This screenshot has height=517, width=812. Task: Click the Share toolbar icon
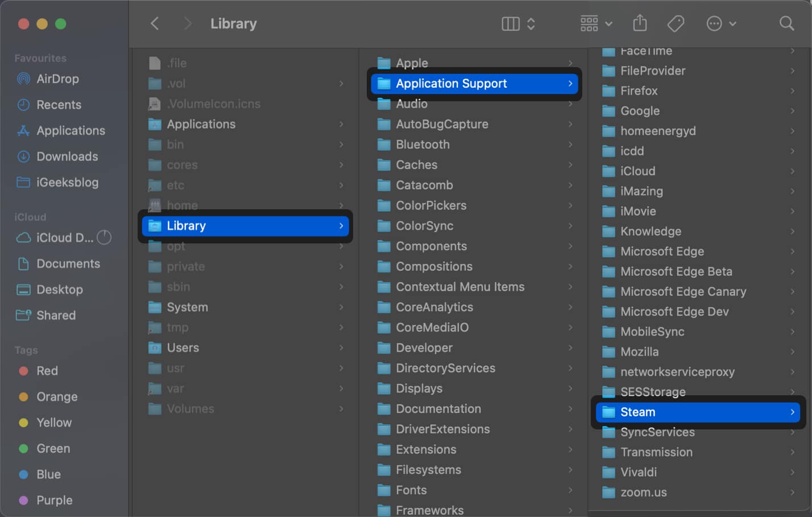[x=640, y=23]
